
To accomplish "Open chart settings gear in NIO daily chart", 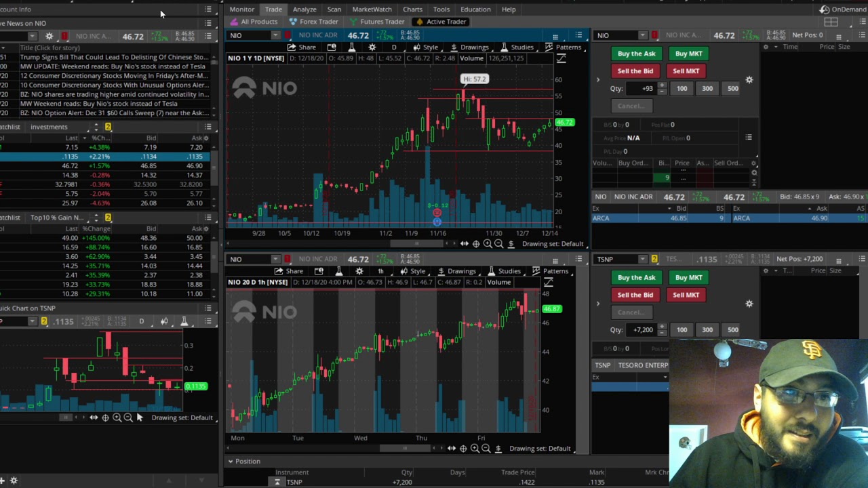I will pos(372,47).
